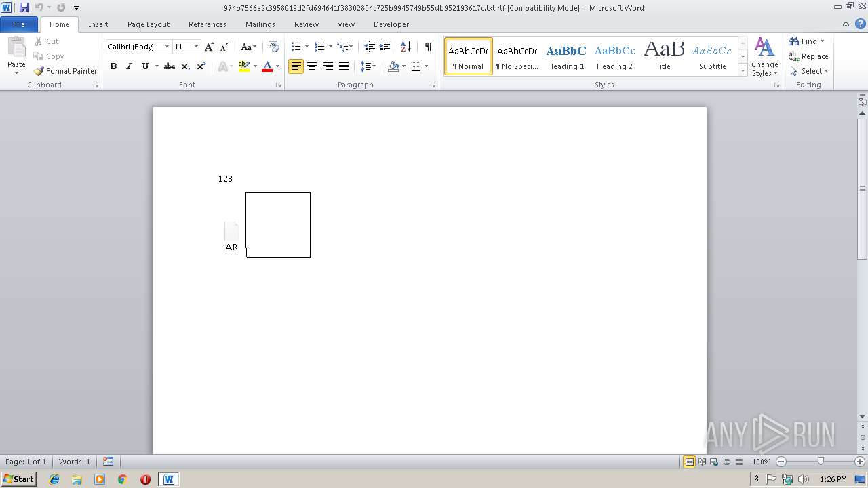Toggle Show paragraph marks
Screen dimensions: 868x488
click(429, 47)
